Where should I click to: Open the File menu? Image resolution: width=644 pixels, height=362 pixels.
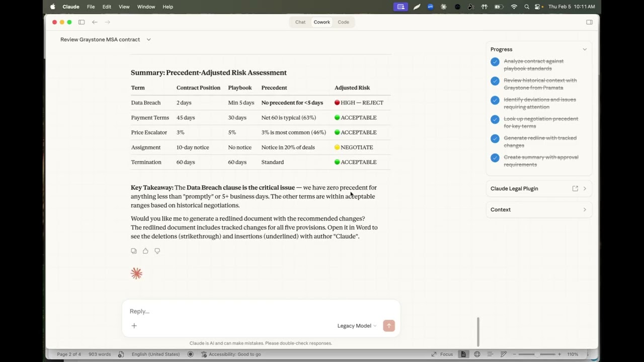coord(91,7)
